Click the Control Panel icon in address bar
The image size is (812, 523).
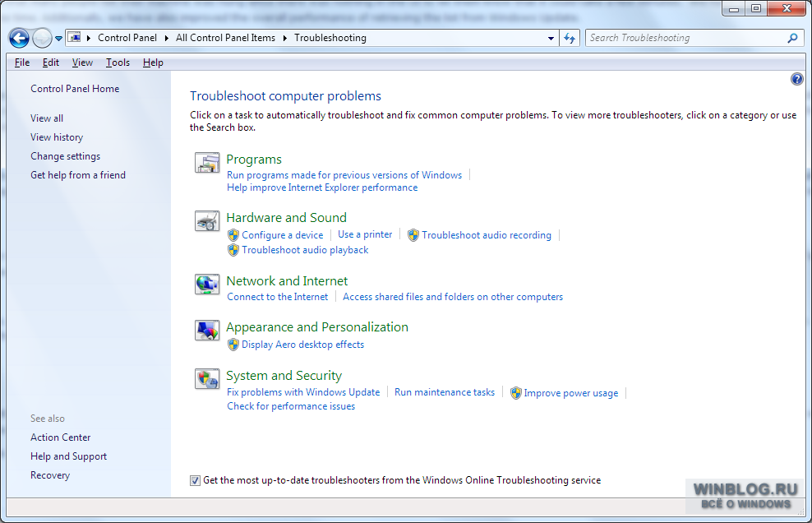click(75, 37)
